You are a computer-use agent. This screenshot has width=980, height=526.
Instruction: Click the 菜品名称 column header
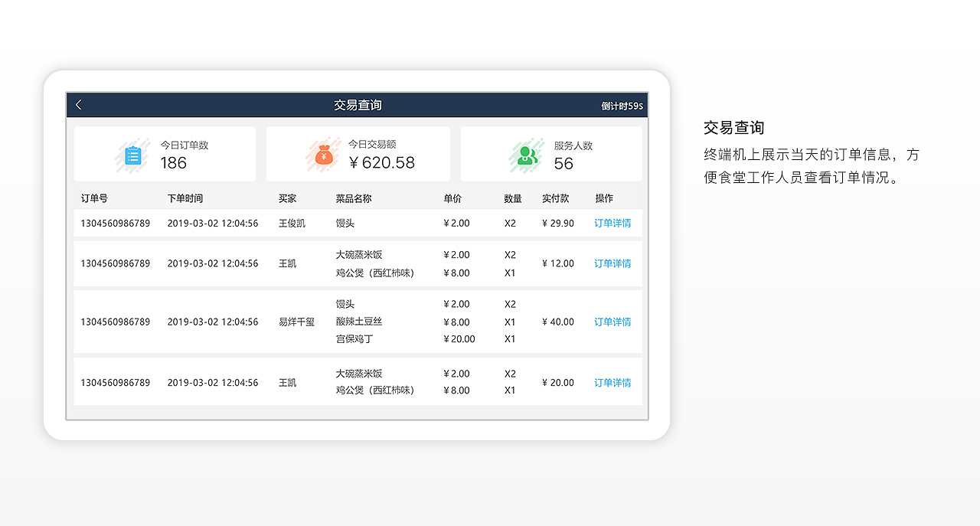354,198
